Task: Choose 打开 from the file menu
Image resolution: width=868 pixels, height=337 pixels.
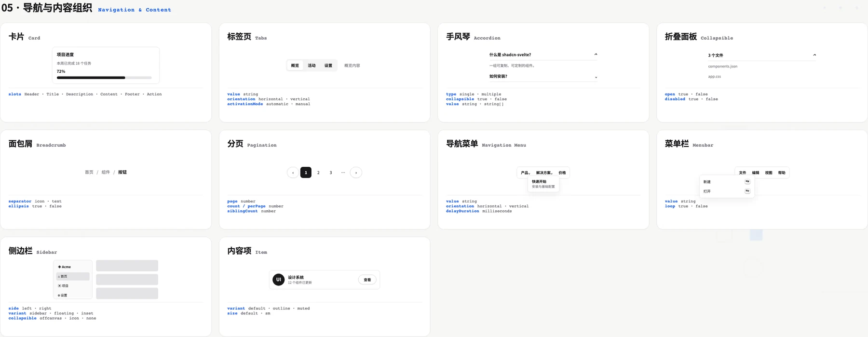Action: [727, 191]
